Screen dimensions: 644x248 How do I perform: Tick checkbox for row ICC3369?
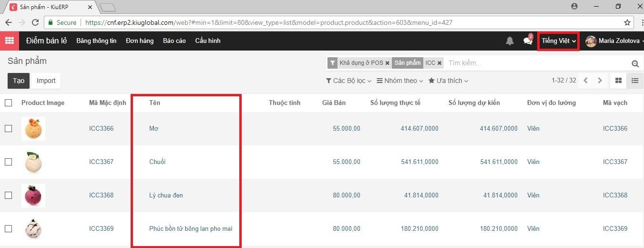8,228
